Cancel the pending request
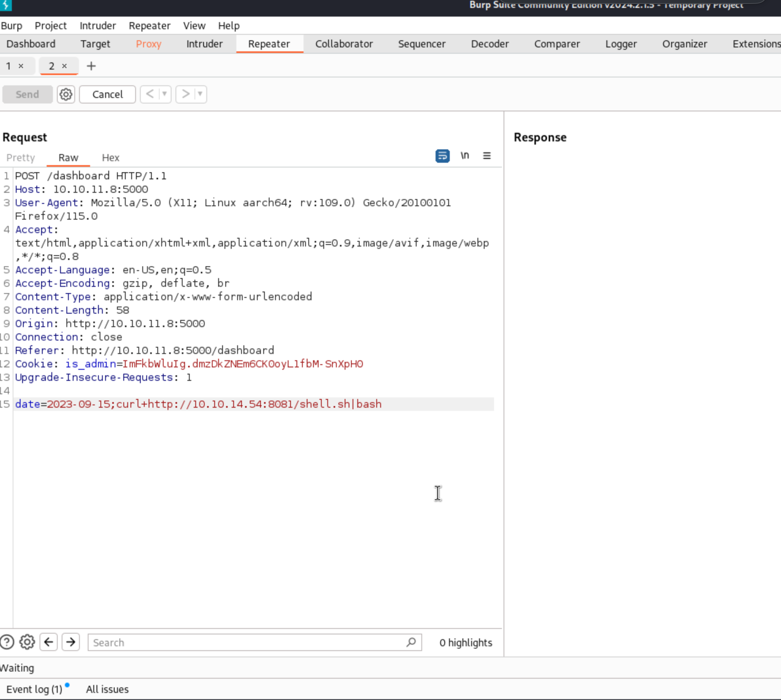 pos(108,94)
